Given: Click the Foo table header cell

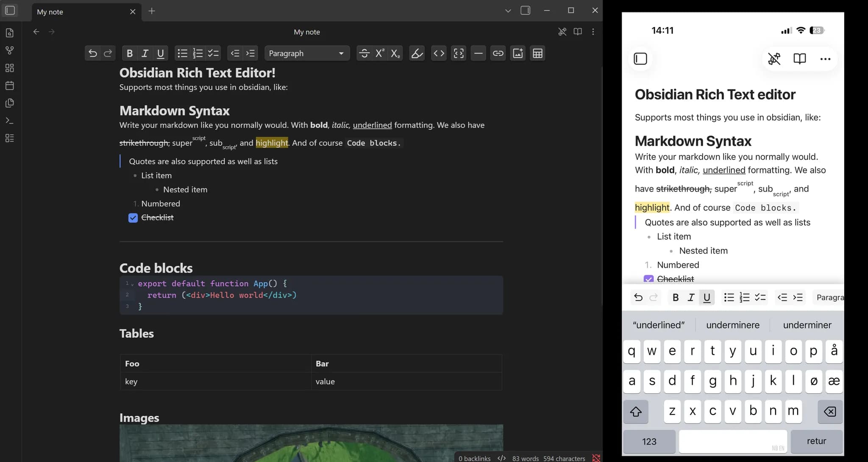Looking at the screenshot, I should tap(216, 364).
